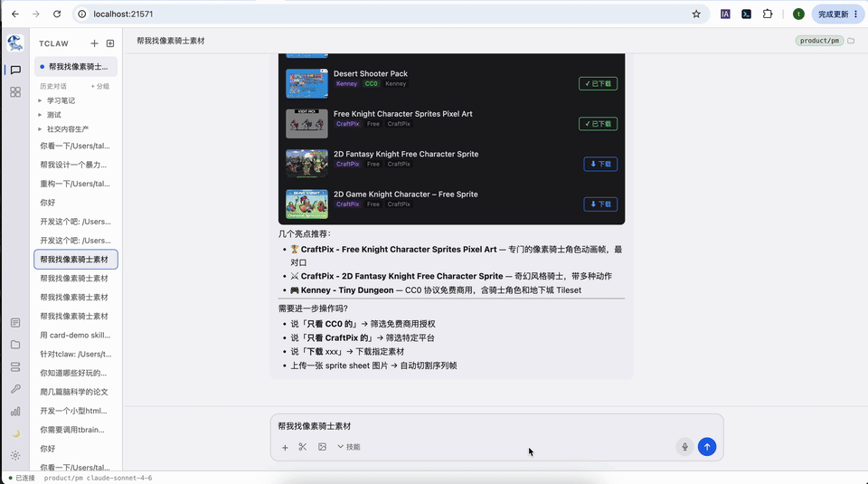Click the highlighted 帮我找像素骑士素材 history item
Image resolution: width=868 pixels, height=484 pixels.
pos(76,260)
